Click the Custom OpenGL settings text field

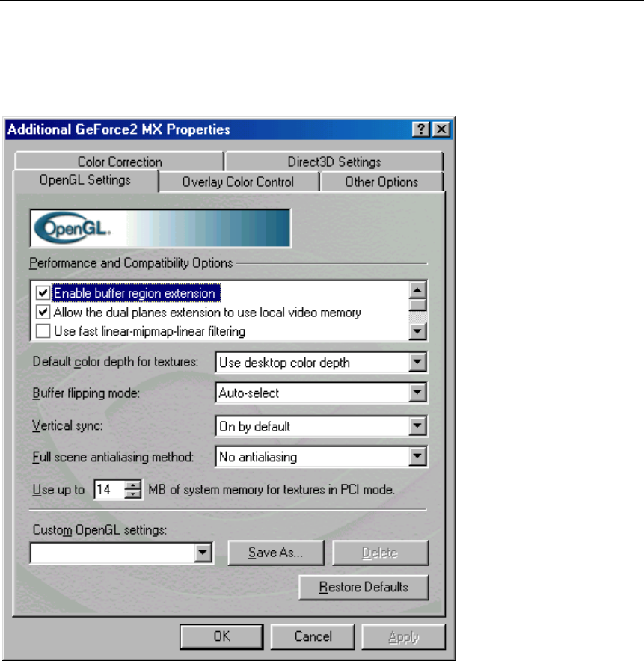[113, 553]
